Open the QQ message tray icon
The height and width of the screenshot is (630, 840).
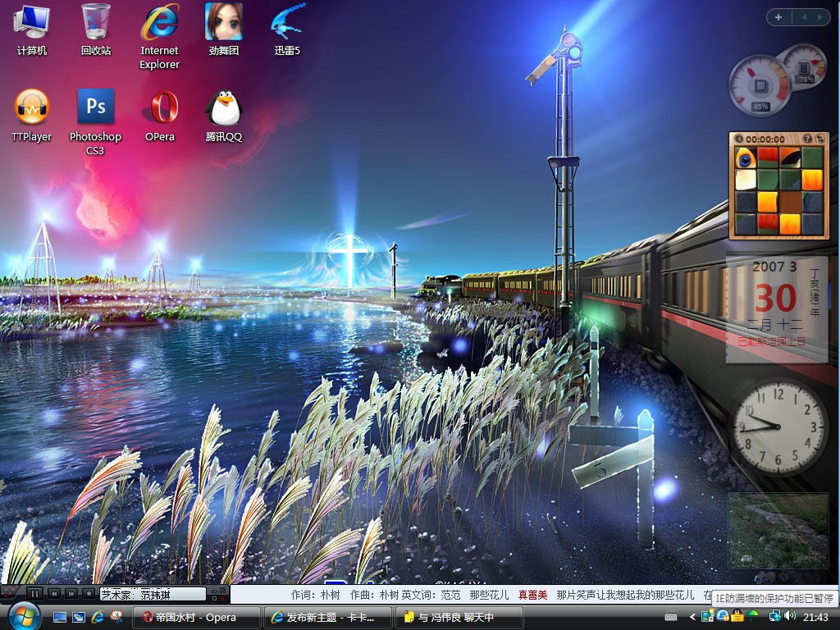point(737,615)
